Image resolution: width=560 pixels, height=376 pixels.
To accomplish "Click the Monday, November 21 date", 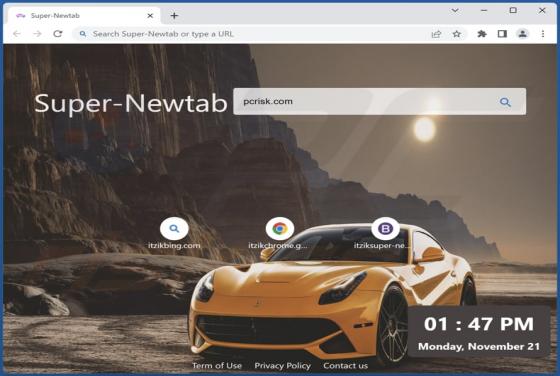I will coord(479,346).
